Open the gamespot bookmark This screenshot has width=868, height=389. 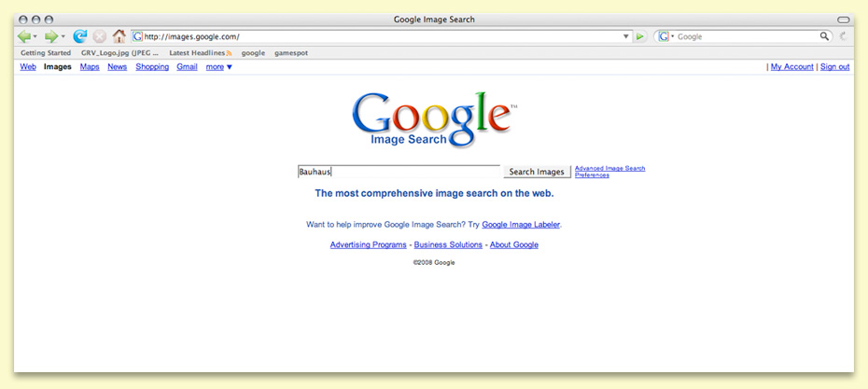(x=290, y=53)
